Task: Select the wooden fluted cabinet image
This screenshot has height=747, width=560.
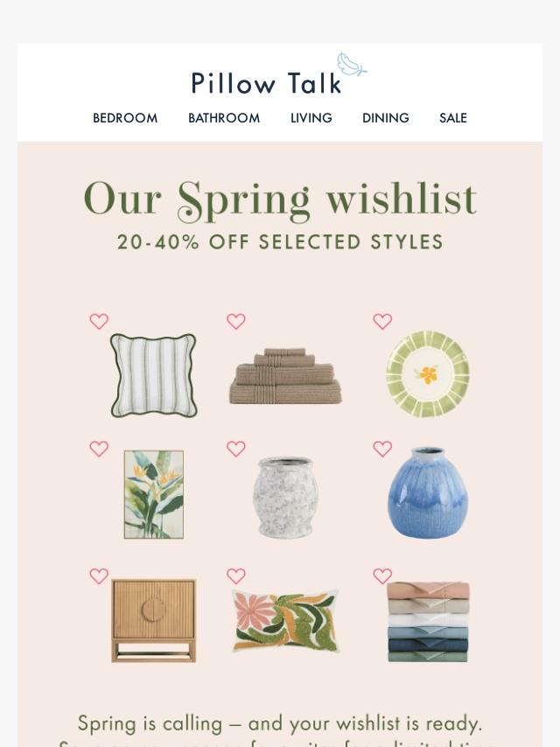Action: pos(153,621)
